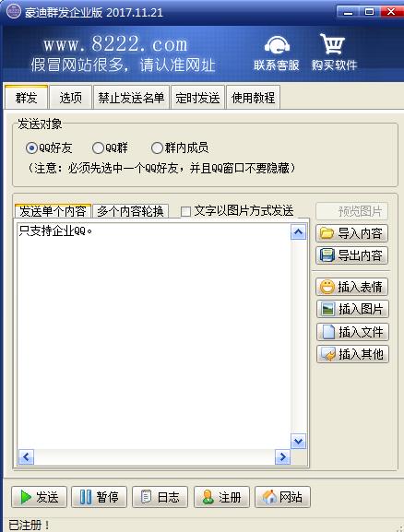The width and height of the screenshot is (404, 532).
Task: Select the QQ群 radio option
Action: coord(98,148)
